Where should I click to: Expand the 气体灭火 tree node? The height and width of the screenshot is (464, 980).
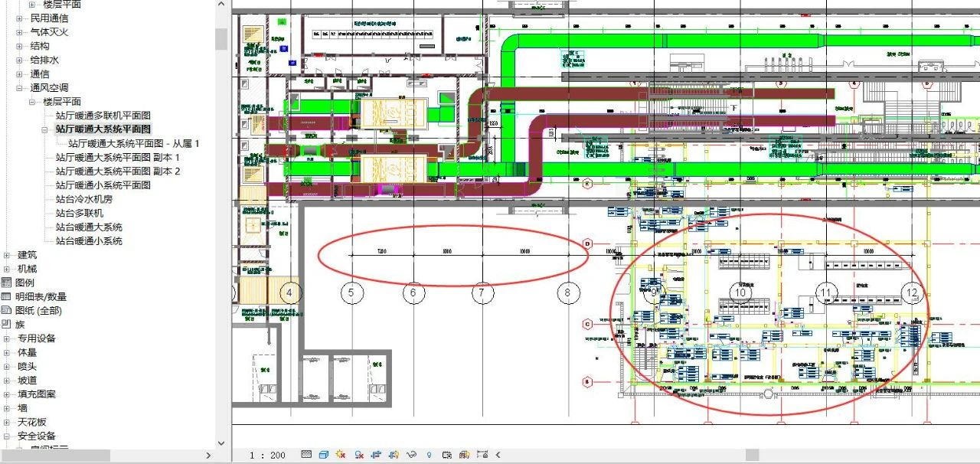pos(20,32)
